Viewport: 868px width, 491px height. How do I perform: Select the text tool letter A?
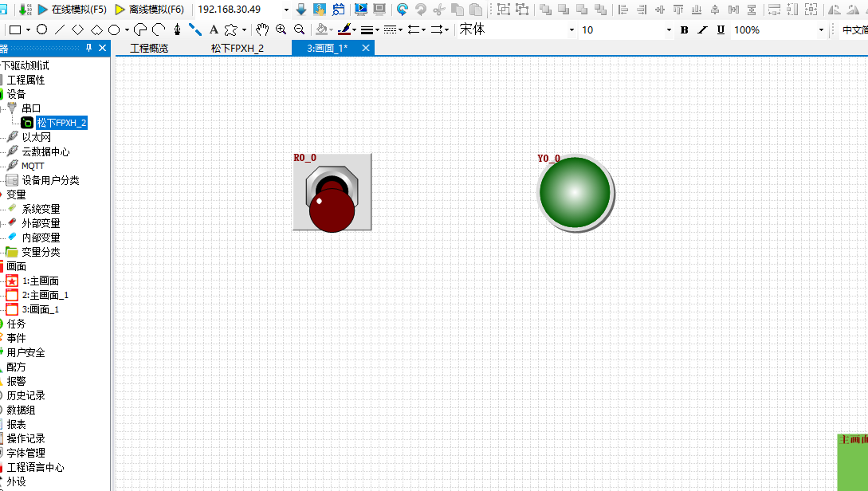click(x=214, y=30)
